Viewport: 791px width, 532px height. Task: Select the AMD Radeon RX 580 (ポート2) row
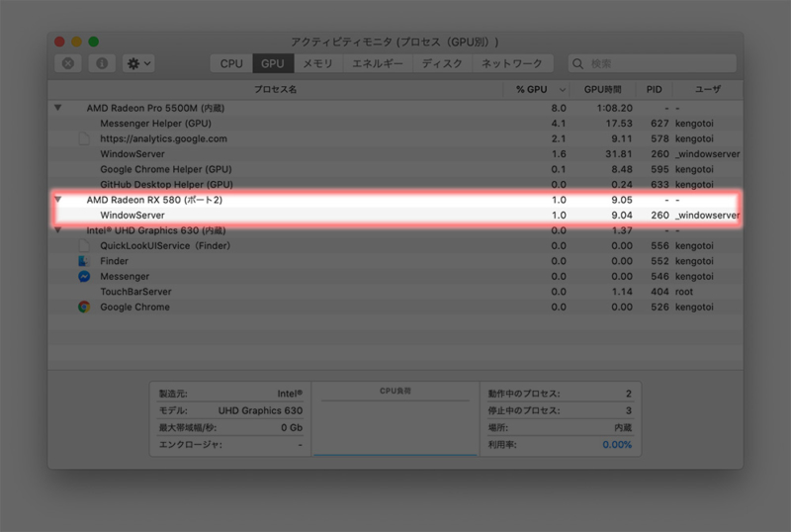[395, 200]
